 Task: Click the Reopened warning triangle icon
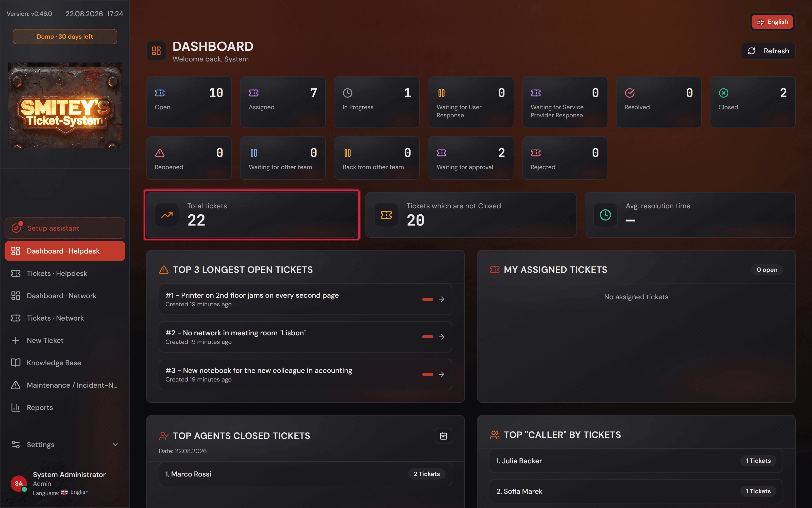[x=160, y=153]
